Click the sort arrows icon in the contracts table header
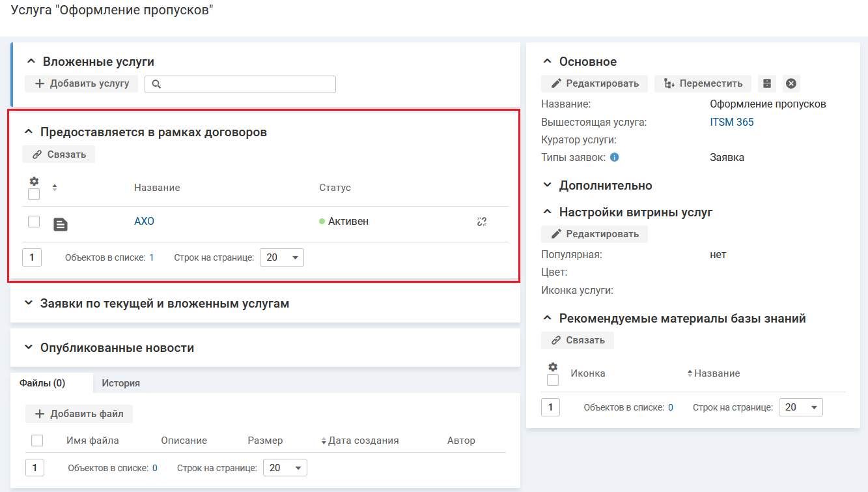This screenshot has width=868, height=492. (55, 188)
